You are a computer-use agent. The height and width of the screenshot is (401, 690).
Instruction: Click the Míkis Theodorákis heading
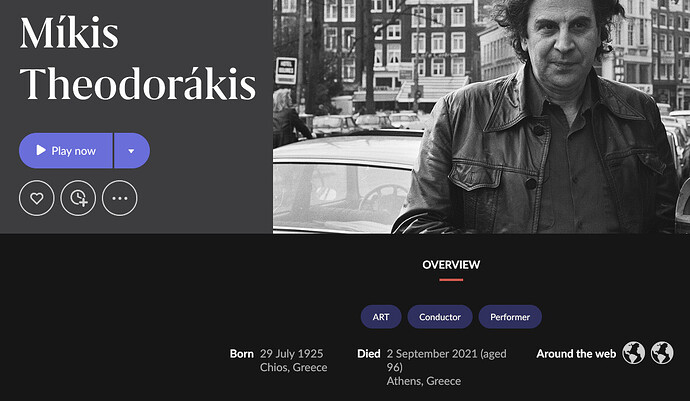pyautogui.click(x=138, y=58)
